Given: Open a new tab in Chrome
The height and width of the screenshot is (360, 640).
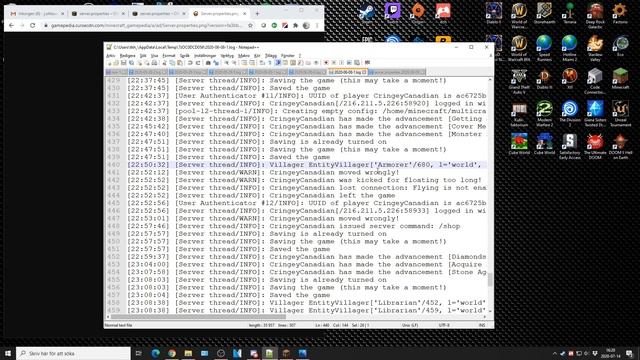Looking at the screenshot, I should click(257, 13).
